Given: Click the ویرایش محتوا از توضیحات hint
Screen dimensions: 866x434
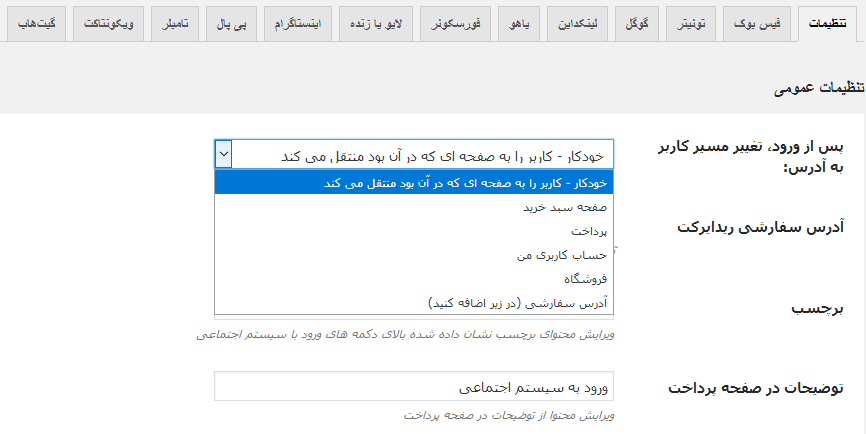Looking at the screenshot, I should (x=509, y=415).
